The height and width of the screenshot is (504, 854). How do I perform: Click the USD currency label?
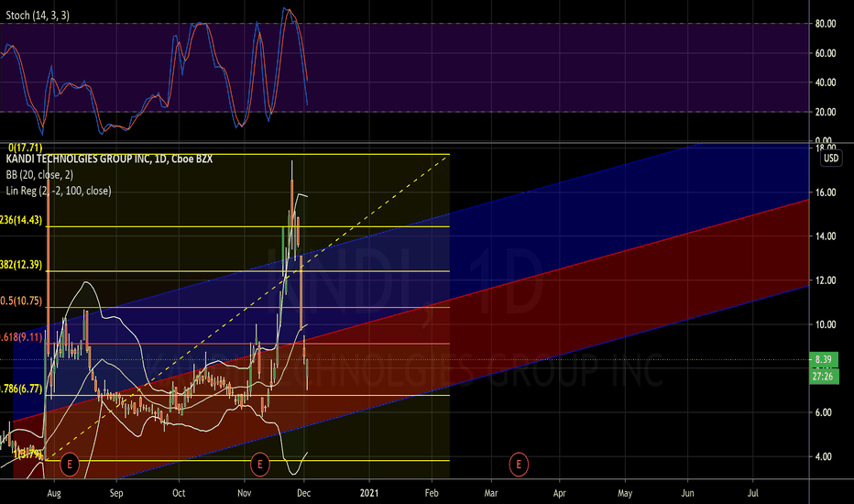click(x=831, y=158)
